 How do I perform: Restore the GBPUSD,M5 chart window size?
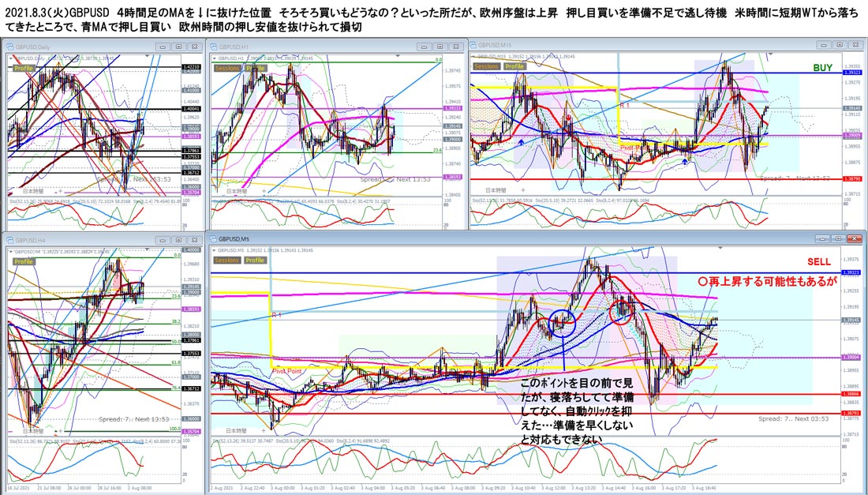click(x=840, y=237)
